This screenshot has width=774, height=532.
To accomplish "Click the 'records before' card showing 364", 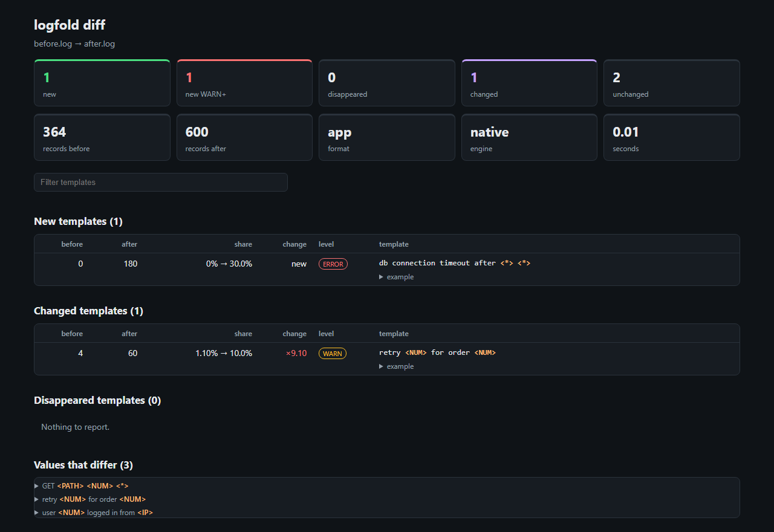I will click(x=102, y=137).
